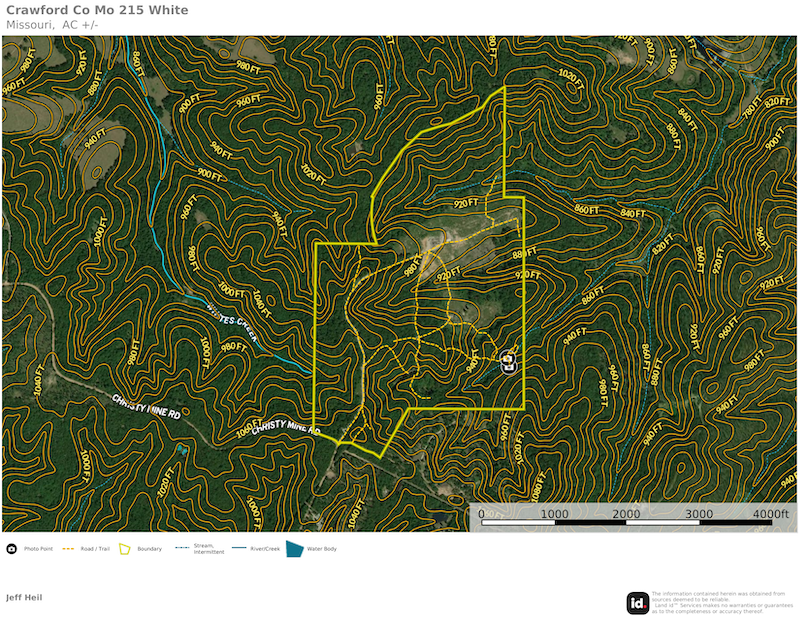Click the map title Crawford Co Mo 215 White

pyautogui.click(x=97, y=10)
